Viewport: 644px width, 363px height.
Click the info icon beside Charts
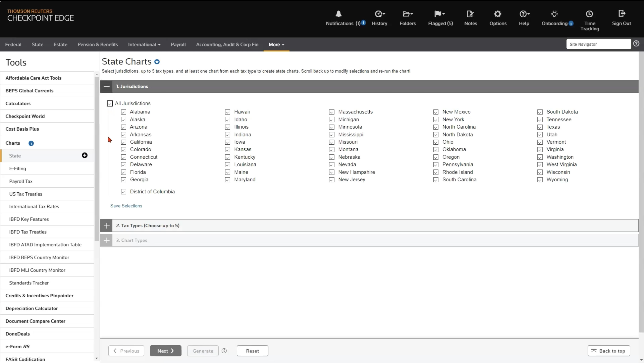tap(31, 143)
